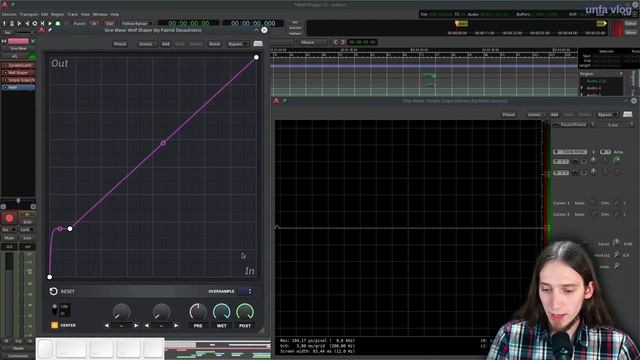Collapse the Wolf Shaper window with its up chevron

256,30
